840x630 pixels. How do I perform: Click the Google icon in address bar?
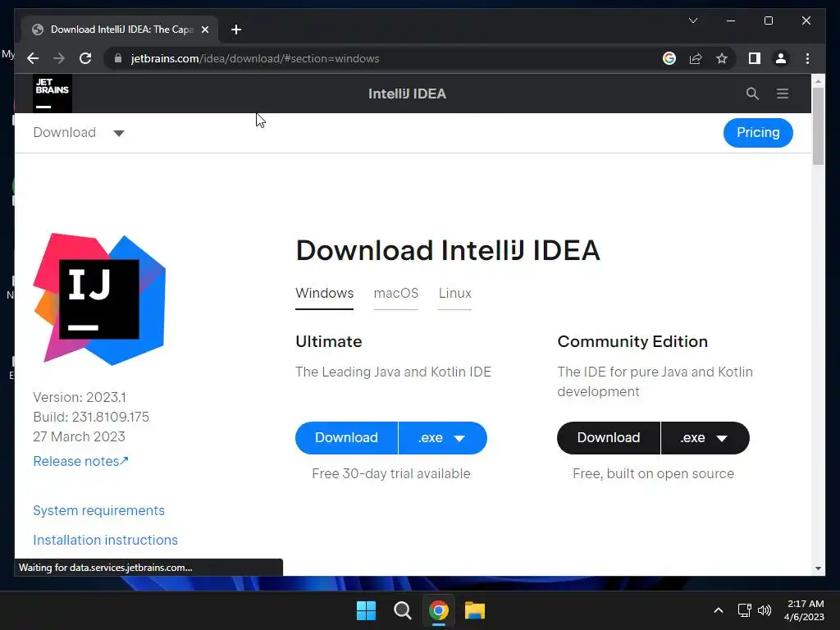point(669,58)
